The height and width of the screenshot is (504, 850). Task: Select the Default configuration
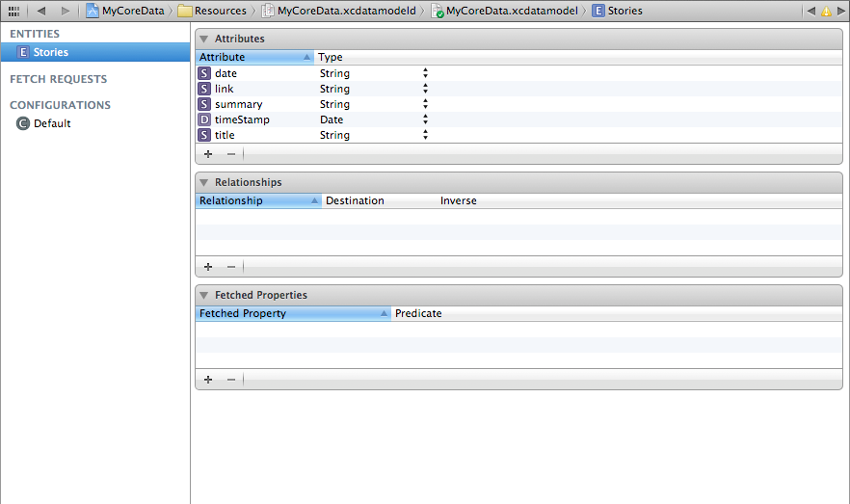51,123
